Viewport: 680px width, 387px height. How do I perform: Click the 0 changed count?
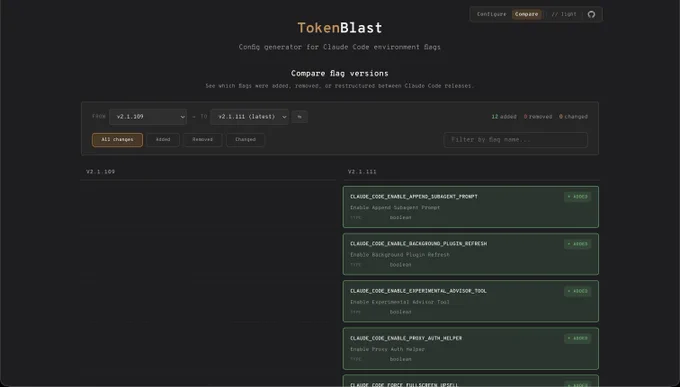point(573,117)
